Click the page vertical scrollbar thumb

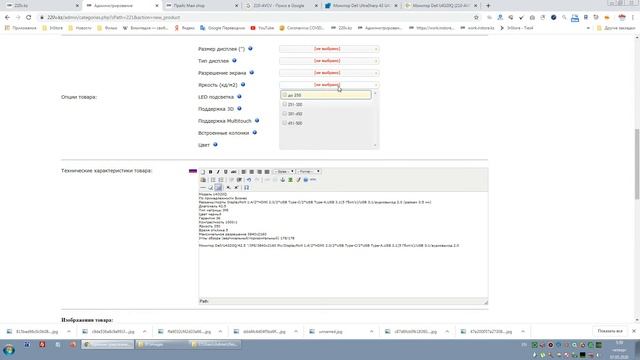637,163
